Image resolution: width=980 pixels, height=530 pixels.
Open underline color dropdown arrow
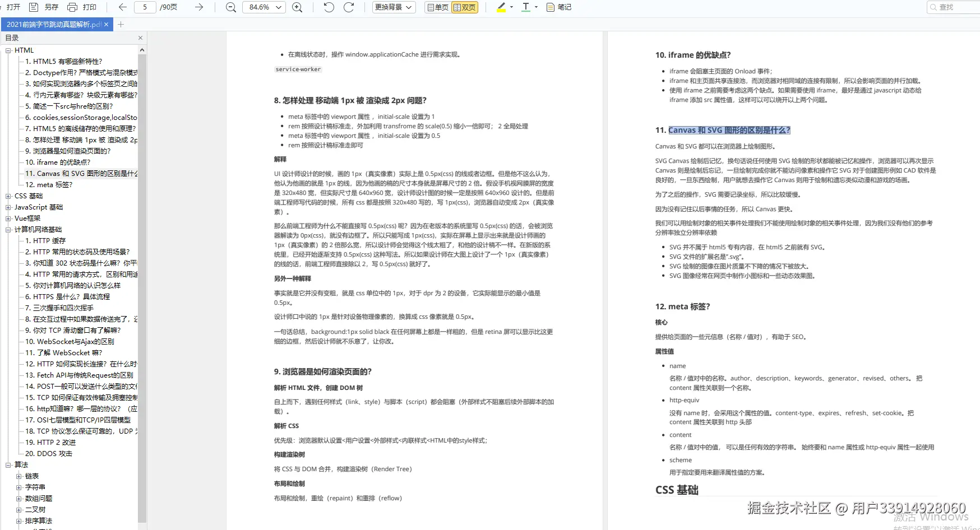point(536,7)
